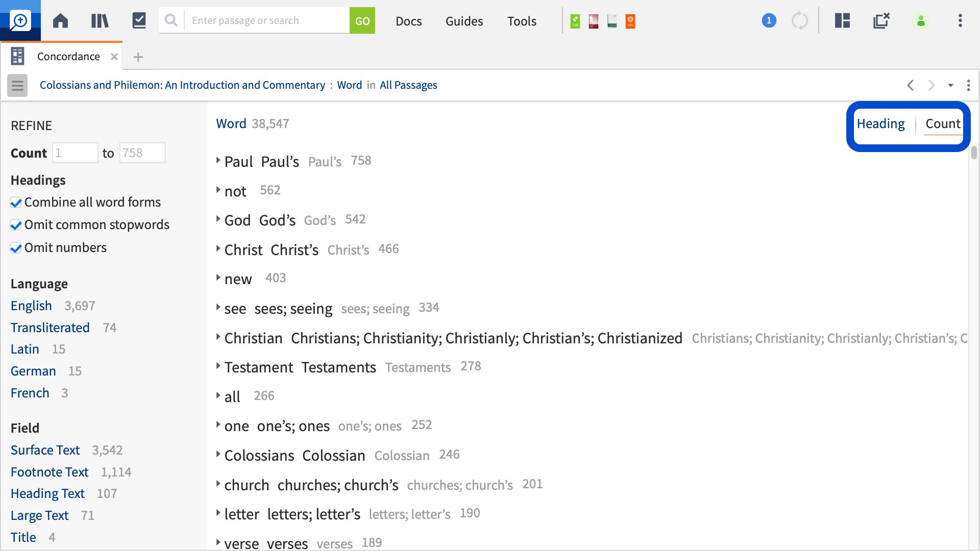
Task: Expand the Christ concordance entry
Action: tap(217, 249)
